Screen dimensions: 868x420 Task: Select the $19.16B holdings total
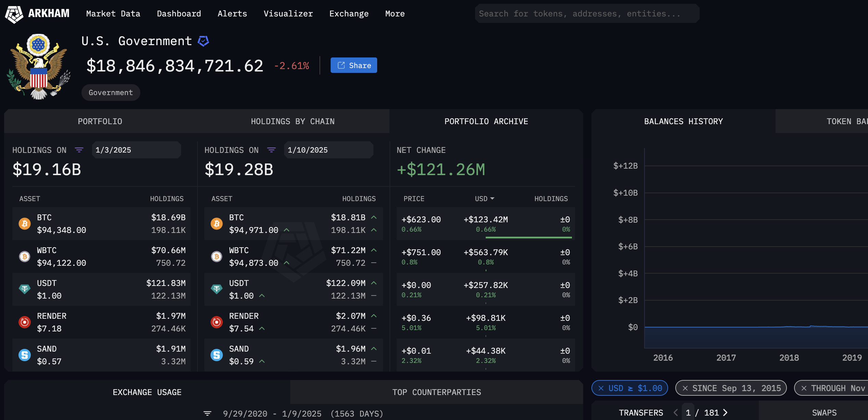(47, 170)
